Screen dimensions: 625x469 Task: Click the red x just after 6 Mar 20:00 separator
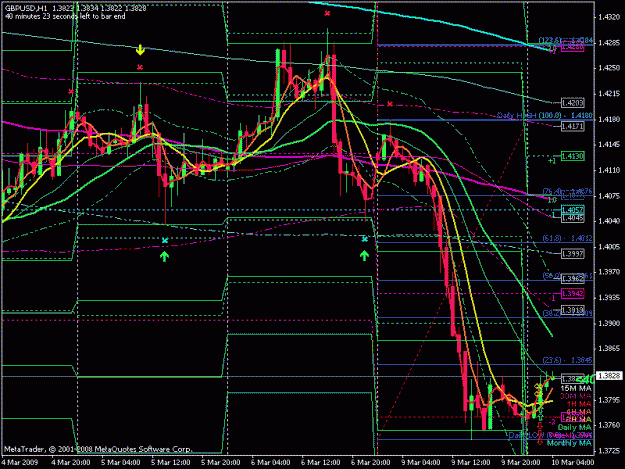[390, 104]
